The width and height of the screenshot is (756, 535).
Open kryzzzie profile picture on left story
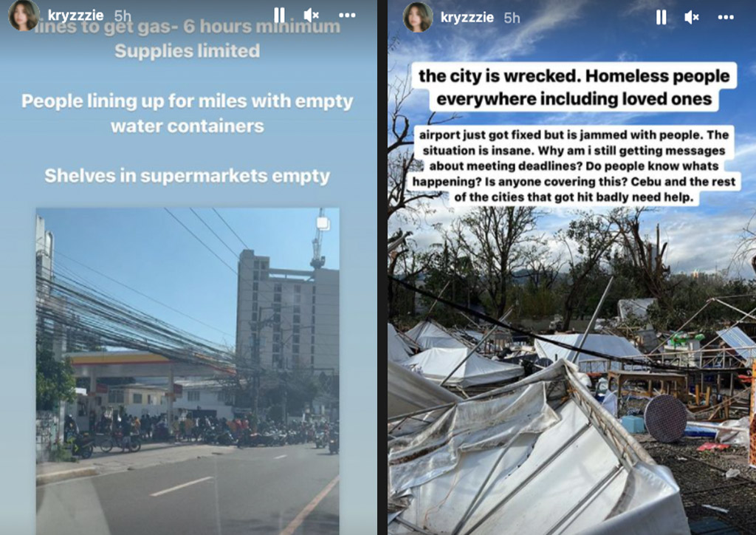click(x=23, y=15)
